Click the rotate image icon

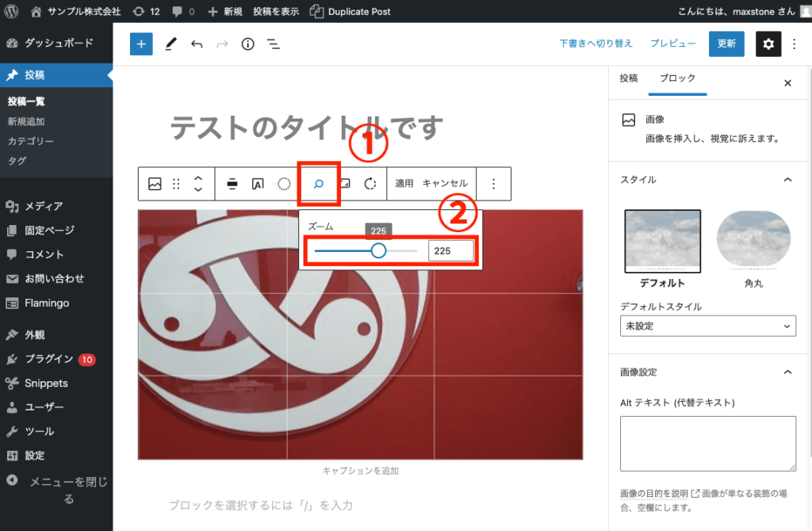pyautogui.click(x=369, y=183)
